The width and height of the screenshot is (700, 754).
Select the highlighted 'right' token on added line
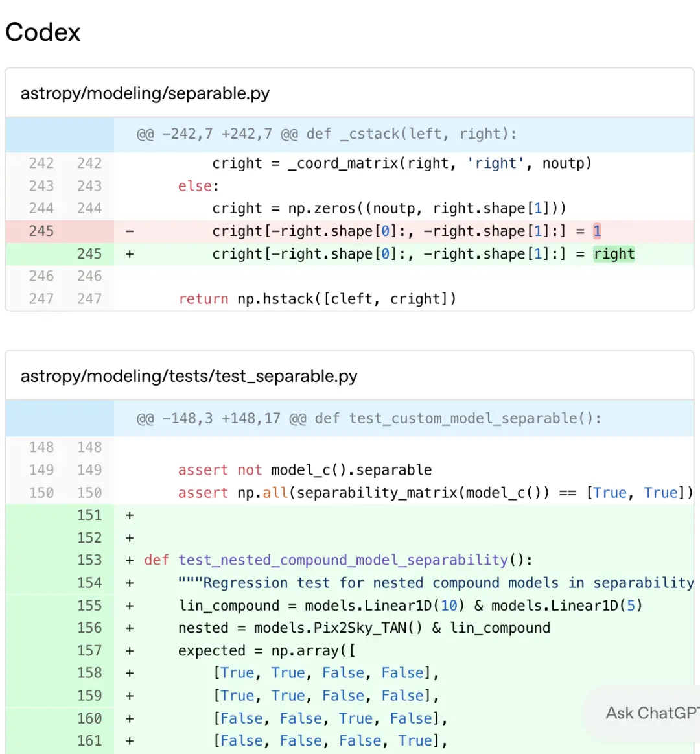pos(613,253)
